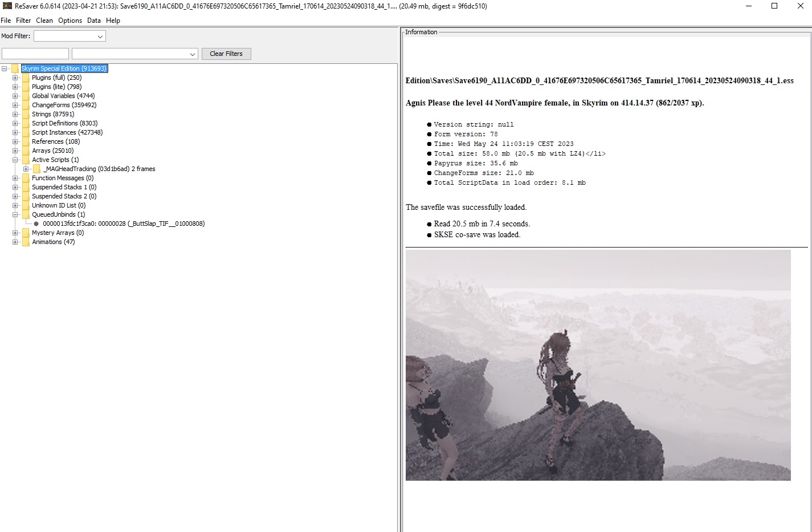Screen dimensions: 812x532
Task: Expand the ChangeForms node
Action: 15,105
